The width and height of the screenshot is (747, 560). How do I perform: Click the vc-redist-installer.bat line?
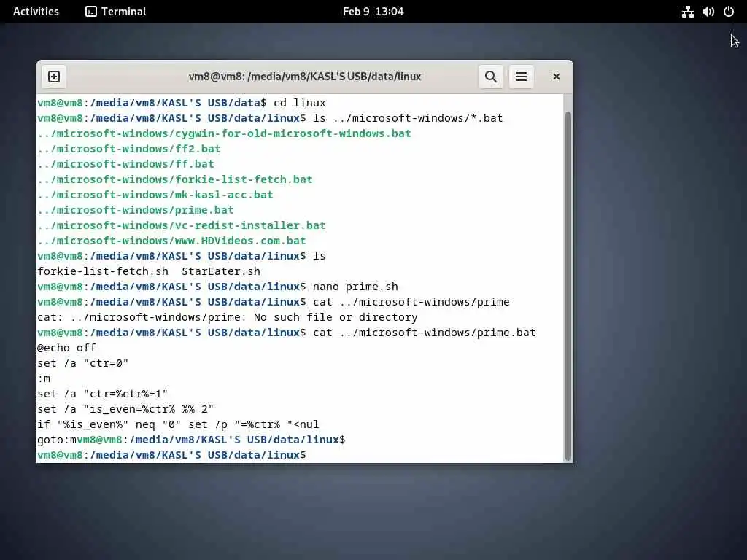(x=182, y=225)
